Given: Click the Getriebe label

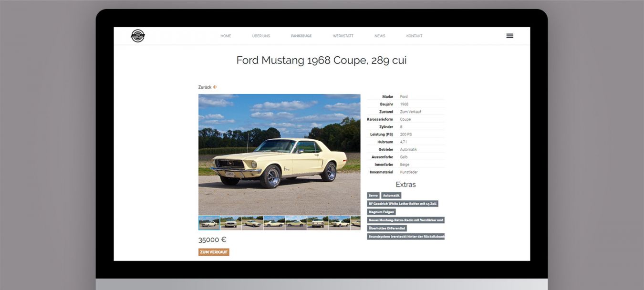Looking at the screenshot, I should [x=386, y=150].
